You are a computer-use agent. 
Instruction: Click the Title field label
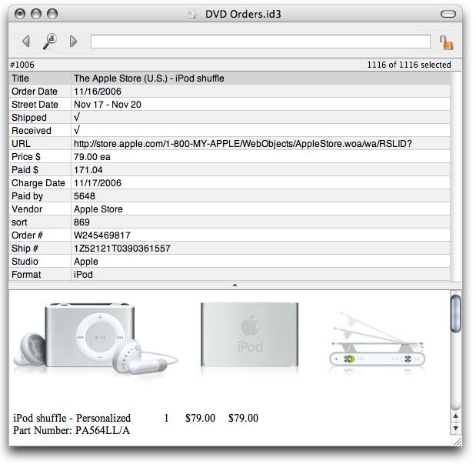tap(20, 78)
